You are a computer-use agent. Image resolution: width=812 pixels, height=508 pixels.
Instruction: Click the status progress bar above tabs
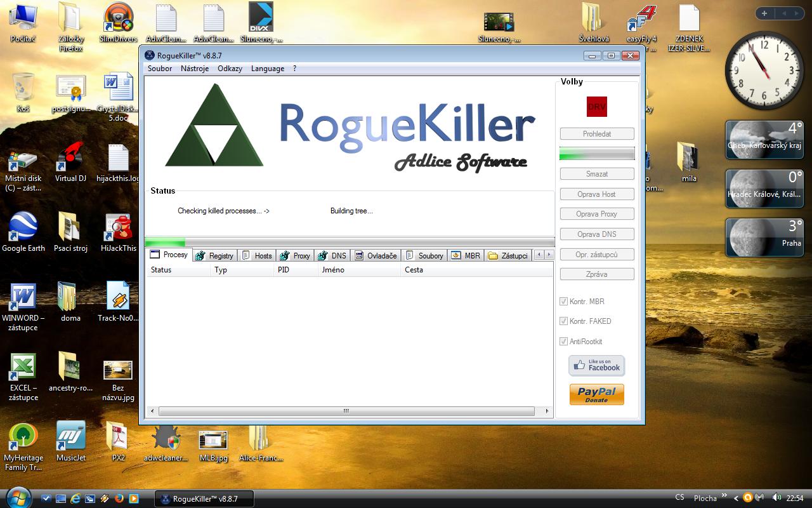[350, 242]
